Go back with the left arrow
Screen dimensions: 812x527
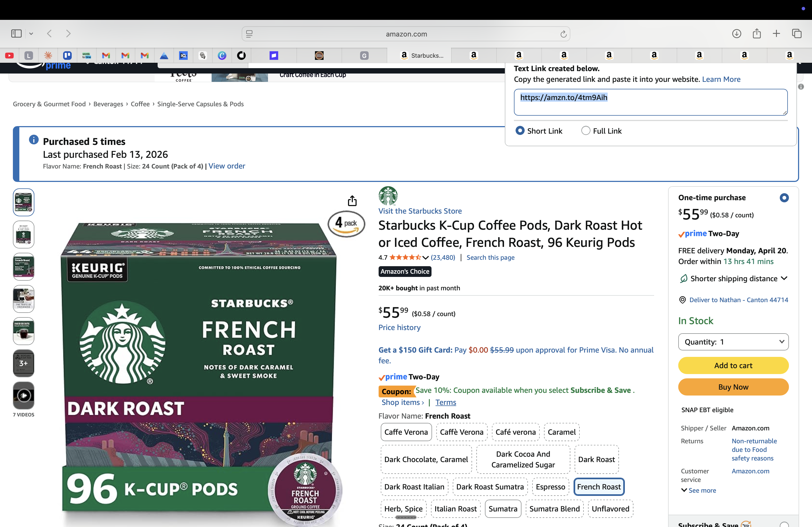[49, 33]
